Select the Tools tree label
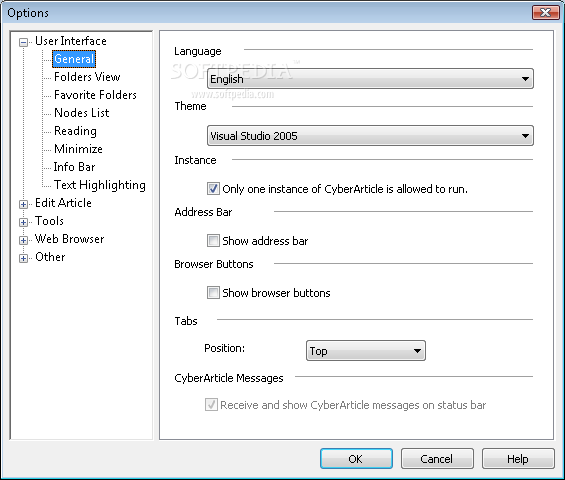 pyautogui.click(x=49, y=221)
